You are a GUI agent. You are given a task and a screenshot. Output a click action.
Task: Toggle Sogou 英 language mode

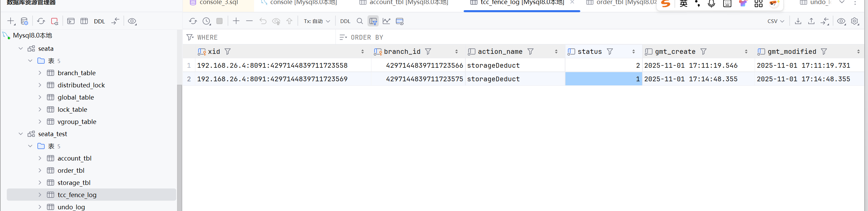coord(683,3)
